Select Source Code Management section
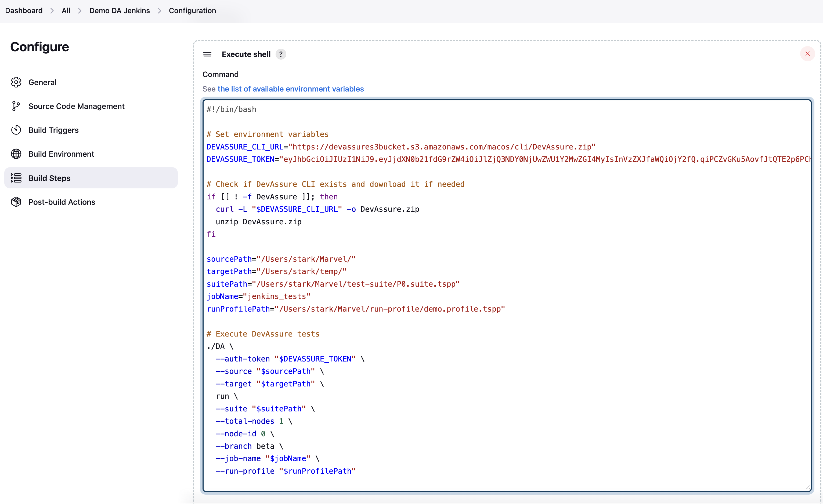This screenshot has height=504, width=823. click(76, 106)
